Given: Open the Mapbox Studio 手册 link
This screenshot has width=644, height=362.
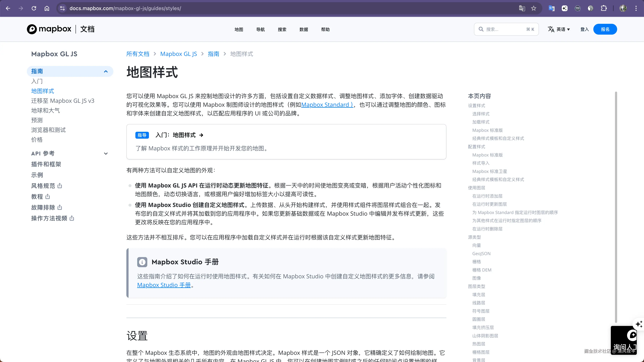Looking at the screenshot, I should [x=164, y=285].
